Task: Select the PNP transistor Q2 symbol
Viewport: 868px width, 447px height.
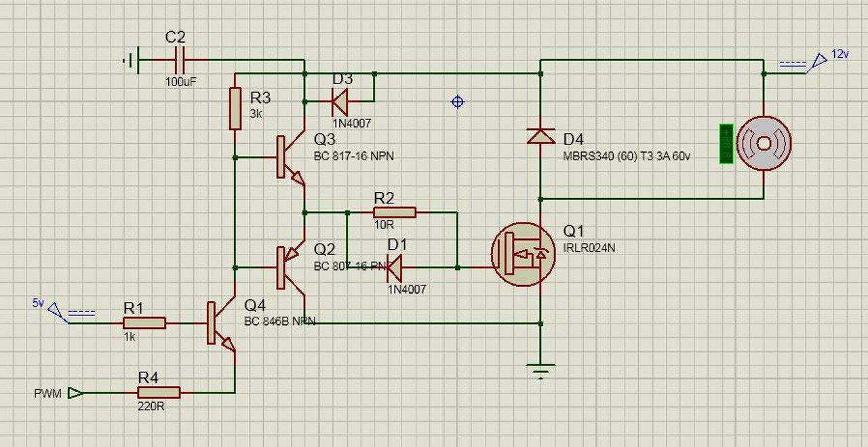Action: (x=292, y=268)
